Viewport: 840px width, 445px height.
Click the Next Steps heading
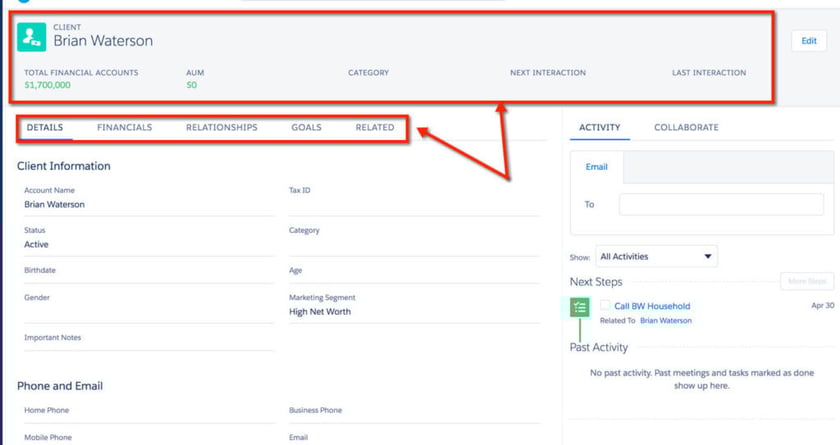coord(596,282)
